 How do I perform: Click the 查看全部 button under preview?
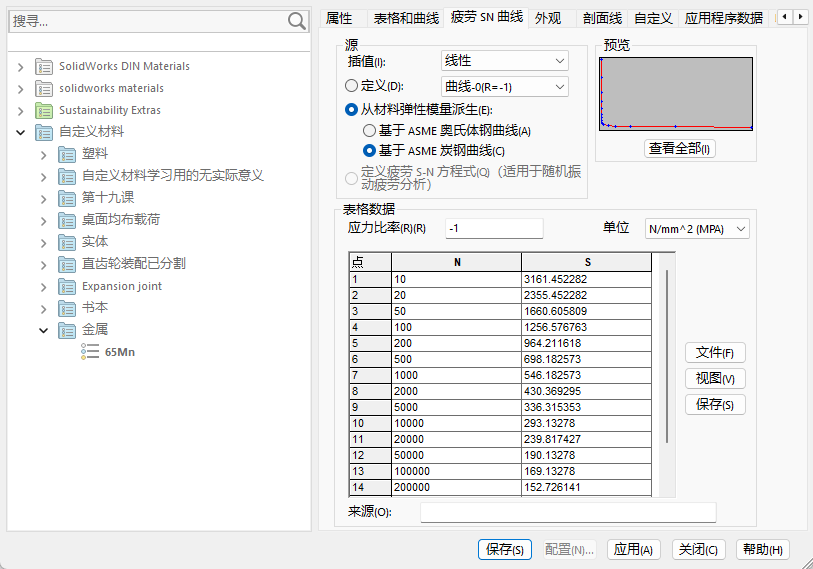click(x=679, y=149)
